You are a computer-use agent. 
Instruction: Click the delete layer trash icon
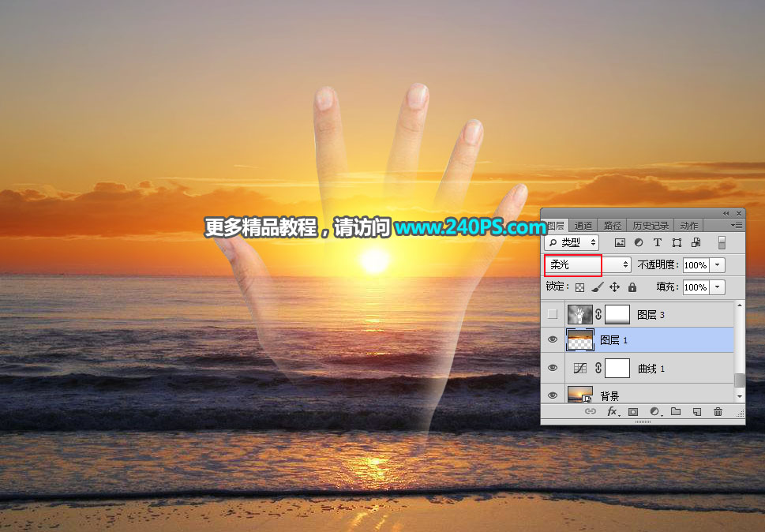(718, 411)
